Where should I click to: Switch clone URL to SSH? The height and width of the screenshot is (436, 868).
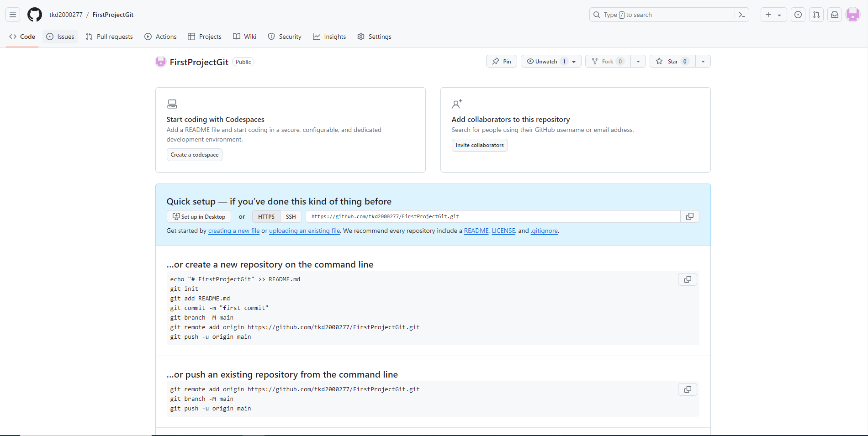pyautogui.click(x=291, y=217)
